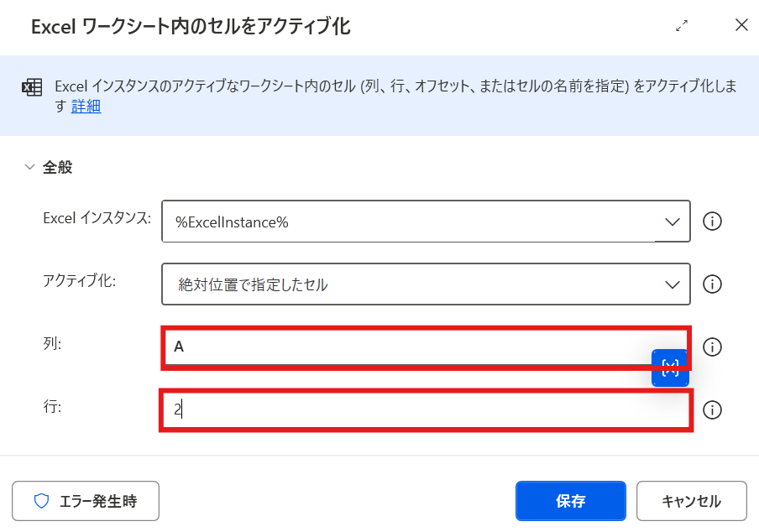The height and width of the screenshot is (532, 759).
Task: Open the blue variable picker button
Action: 670,368
